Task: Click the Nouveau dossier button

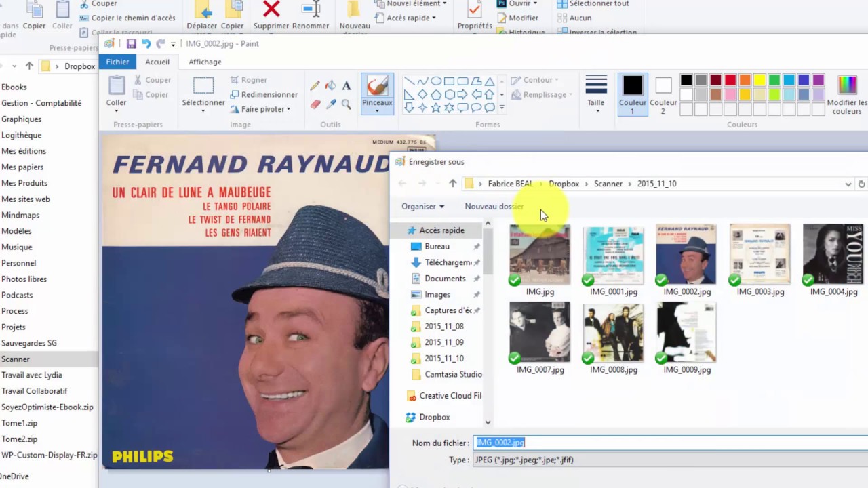Action: point(494,207)
